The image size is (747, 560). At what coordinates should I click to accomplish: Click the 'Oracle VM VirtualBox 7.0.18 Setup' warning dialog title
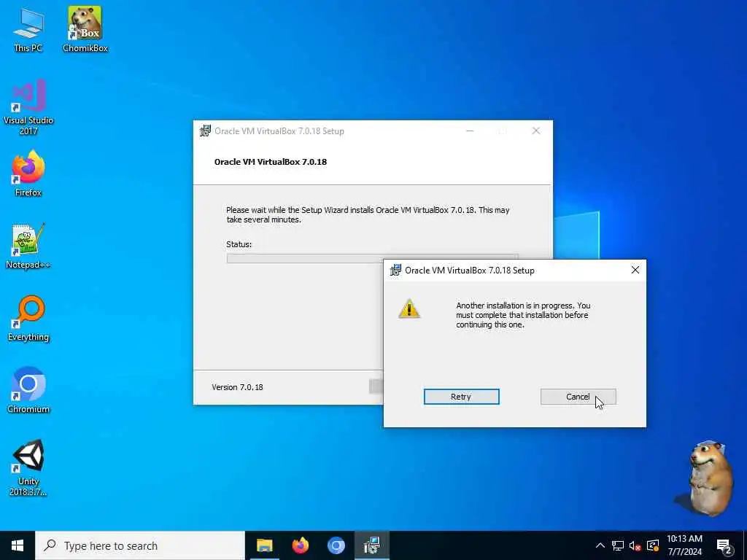click(x=470, y=271)
